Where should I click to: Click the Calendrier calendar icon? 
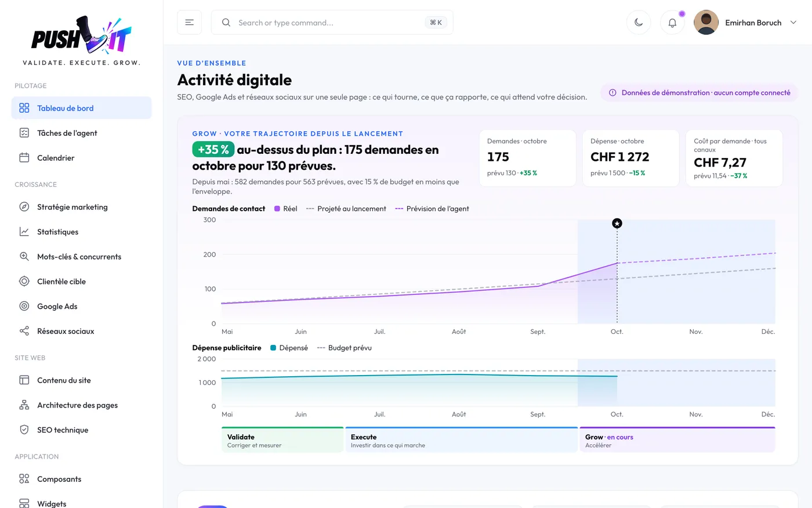(24, 158)
